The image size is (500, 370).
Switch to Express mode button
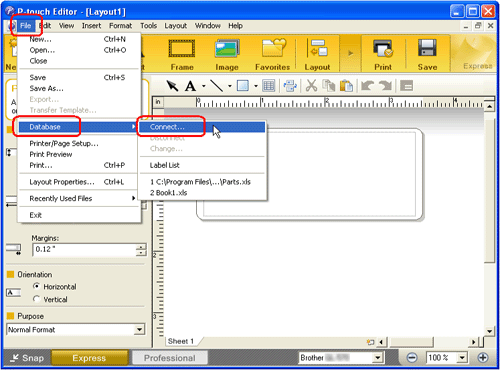(89, 358)
